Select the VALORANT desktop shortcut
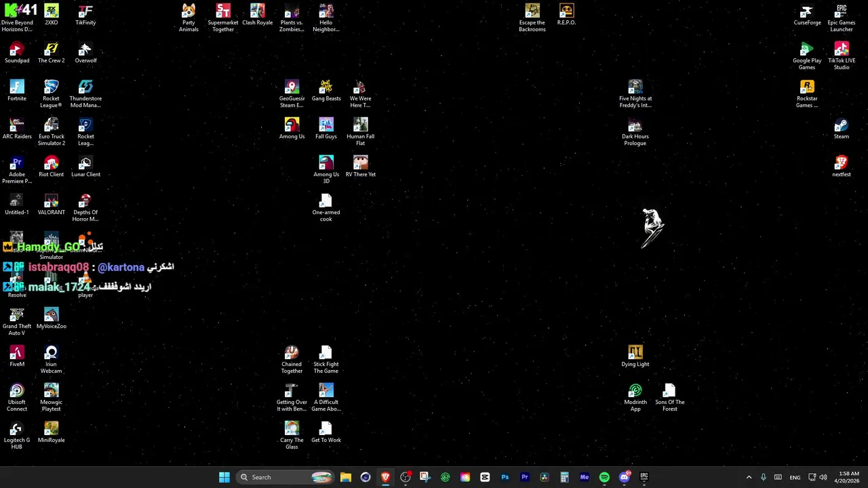 (x=51, y=204)
